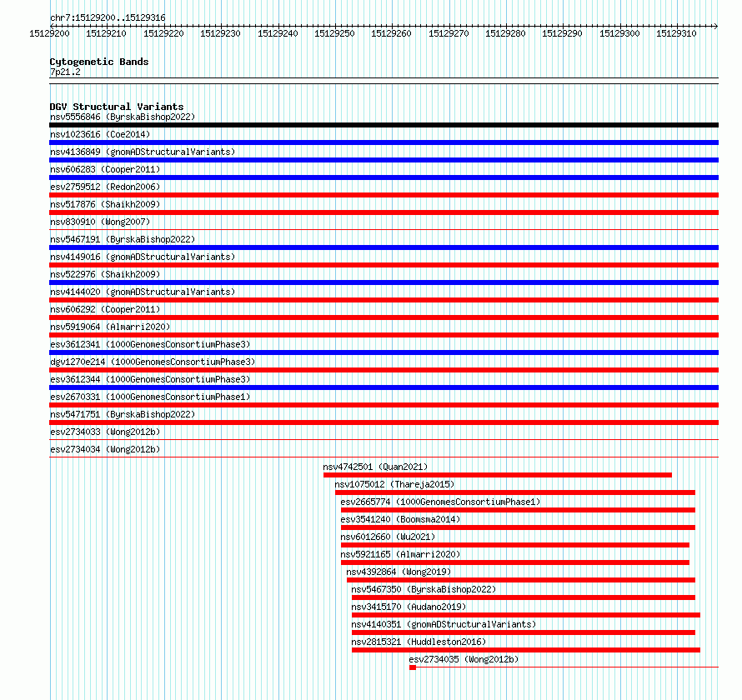This screenshot has height=700, width=742.
Task: Open nsv4144020 (gnomADStructuralVariants) entry
Action: coord(143,292)
